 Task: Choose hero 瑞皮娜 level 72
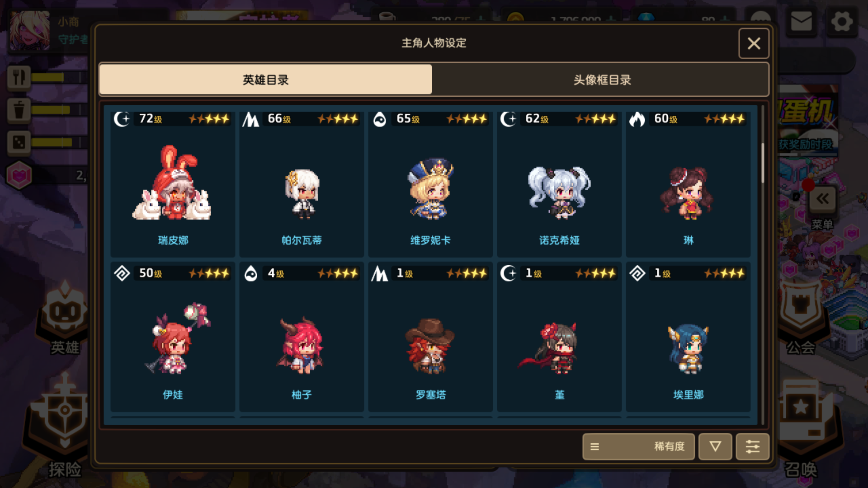click(x=173, y=183)
